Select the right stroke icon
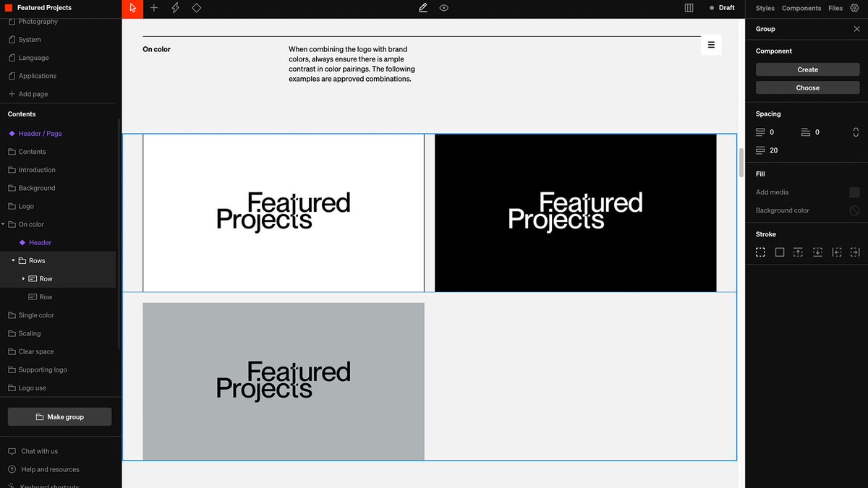 [x=855, y=252]
